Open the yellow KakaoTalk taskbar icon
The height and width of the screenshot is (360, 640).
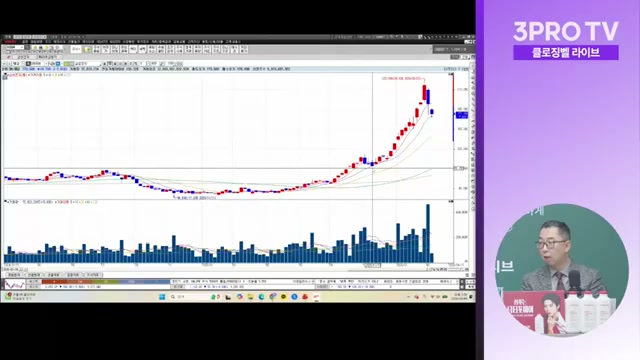tap(283, 297)
